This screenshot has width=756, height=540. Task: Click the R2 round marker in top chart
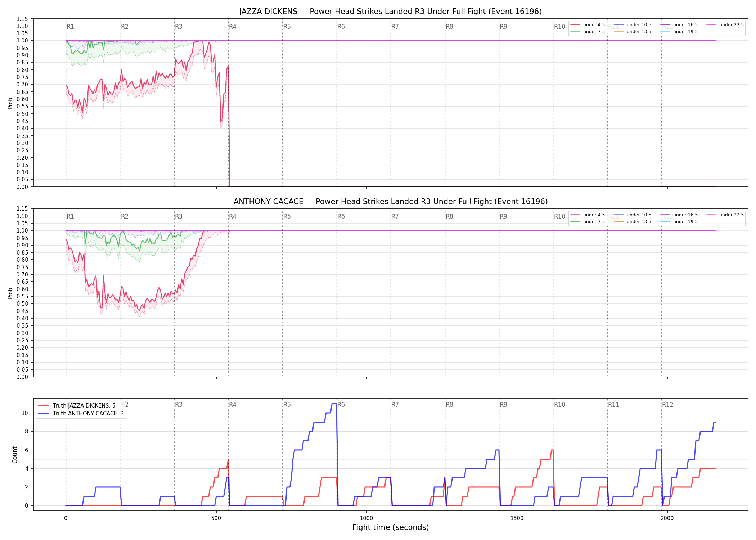(x=125, y=27)
